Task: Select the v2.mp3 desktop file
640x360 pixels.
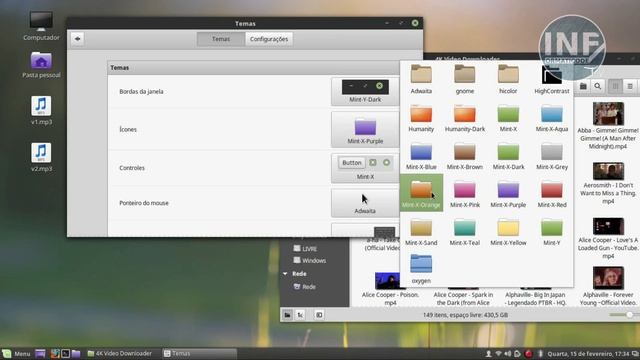Action: point(41,157)
